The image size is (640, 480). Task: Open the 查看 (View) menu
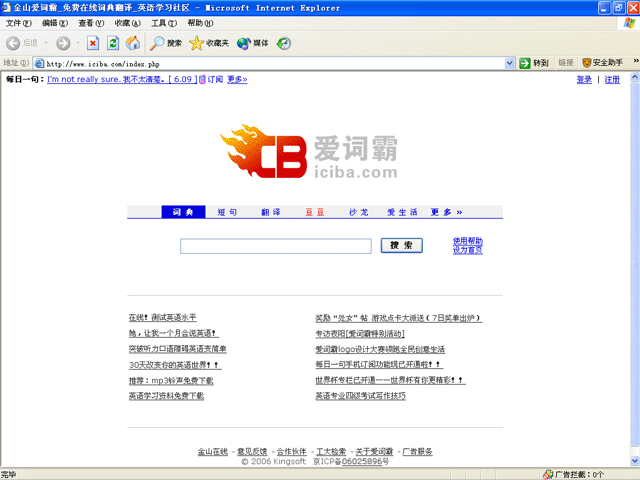coord(91,23)
